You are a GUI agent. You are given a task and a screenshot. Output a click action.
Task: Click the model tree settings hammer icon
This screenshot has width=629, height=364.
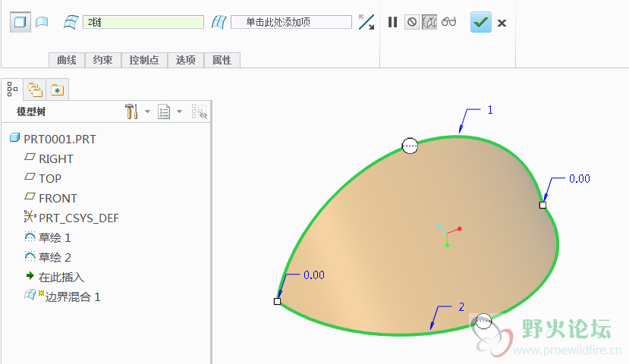tap(131, 111)
